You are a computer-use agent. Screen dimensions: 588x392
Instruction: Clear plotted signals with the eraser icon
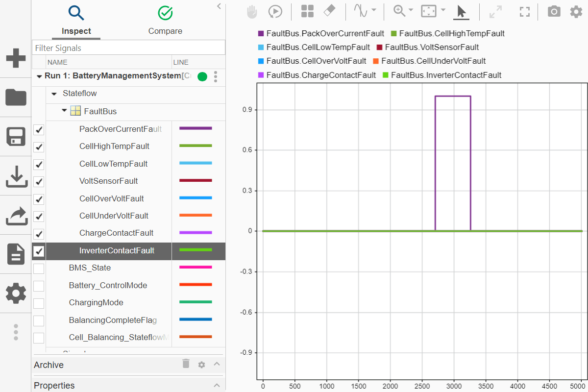(329, 12)
